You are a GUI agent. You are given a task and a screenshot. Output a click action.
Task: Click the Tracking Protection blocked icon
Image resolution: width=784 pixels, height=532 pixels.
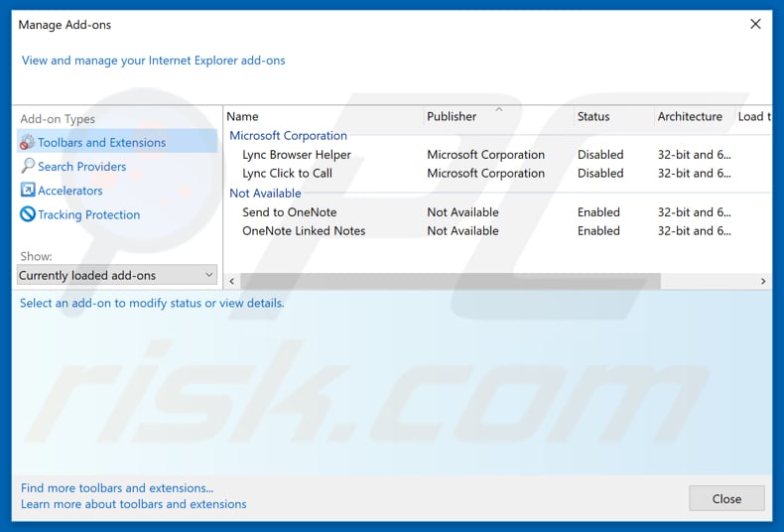[x=28, y=214]
